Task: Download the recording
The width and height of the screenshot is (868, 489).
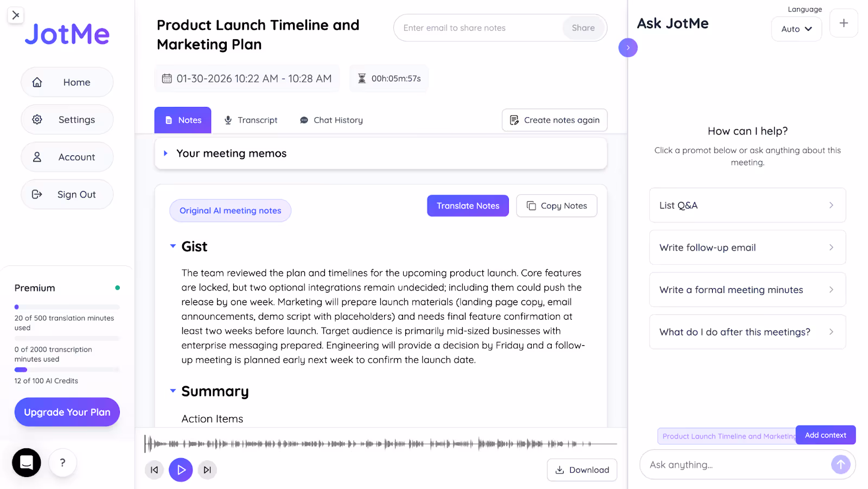Action: click(x=582, y=470)
